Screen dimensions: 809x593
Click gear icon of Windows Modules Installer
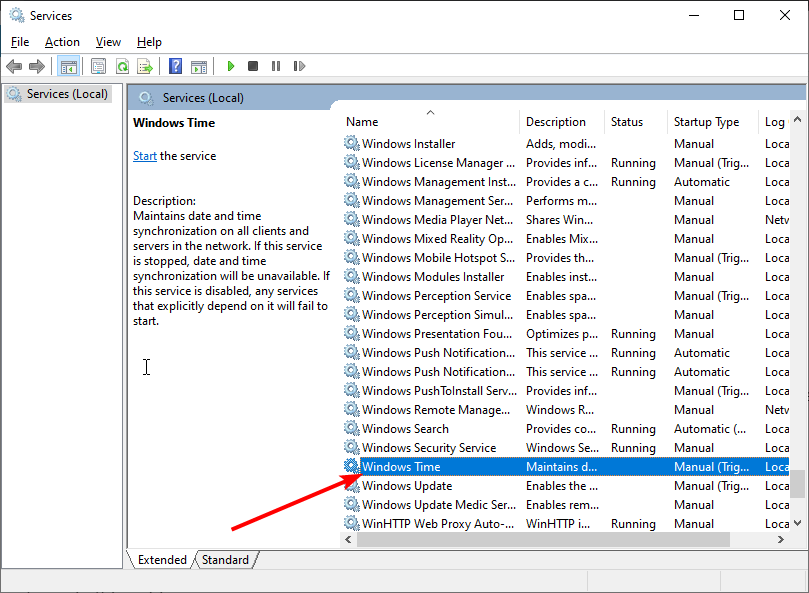(x=352, y=276)
